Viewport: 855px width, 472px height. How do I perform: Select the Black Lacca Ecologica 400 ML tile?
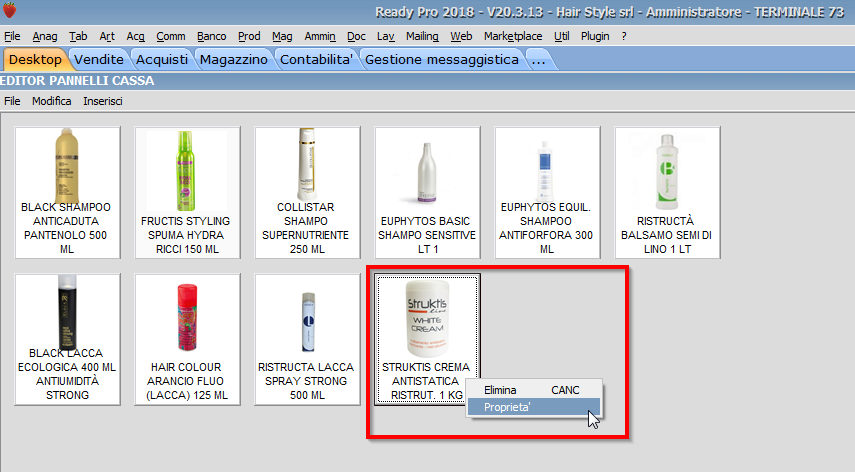pos(68,339)
